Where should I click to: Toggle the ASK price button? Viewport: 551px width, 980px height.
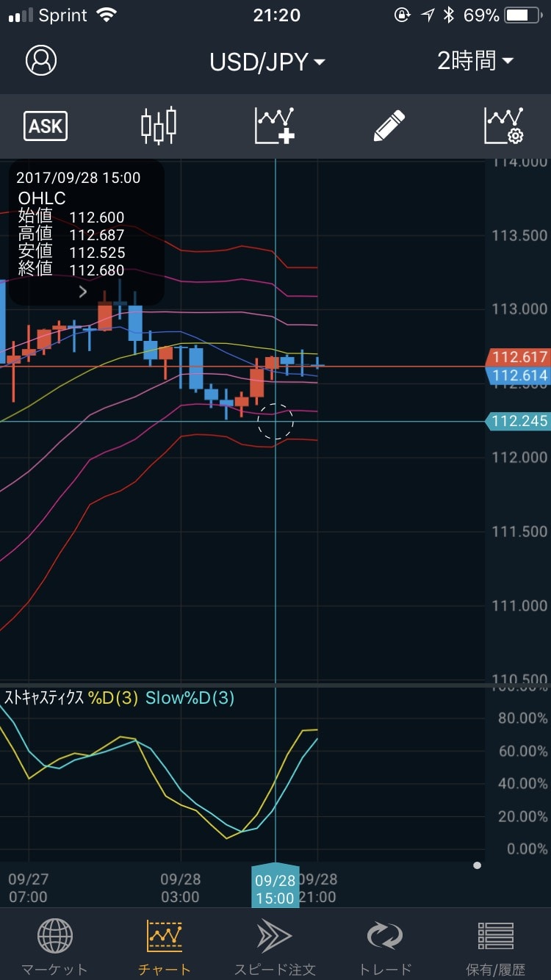(46, 126)
